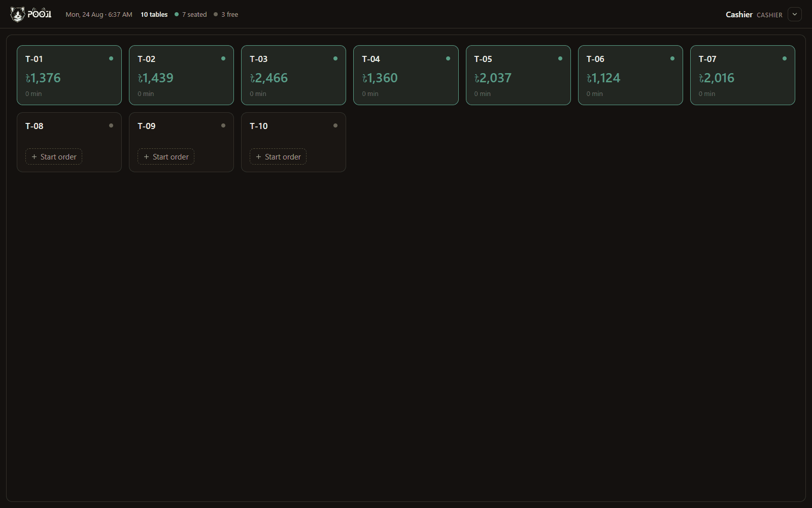This screenshot has height=508, width=812.
Task: Click the T-10 free status dot
Action: [x=335, y=125]
